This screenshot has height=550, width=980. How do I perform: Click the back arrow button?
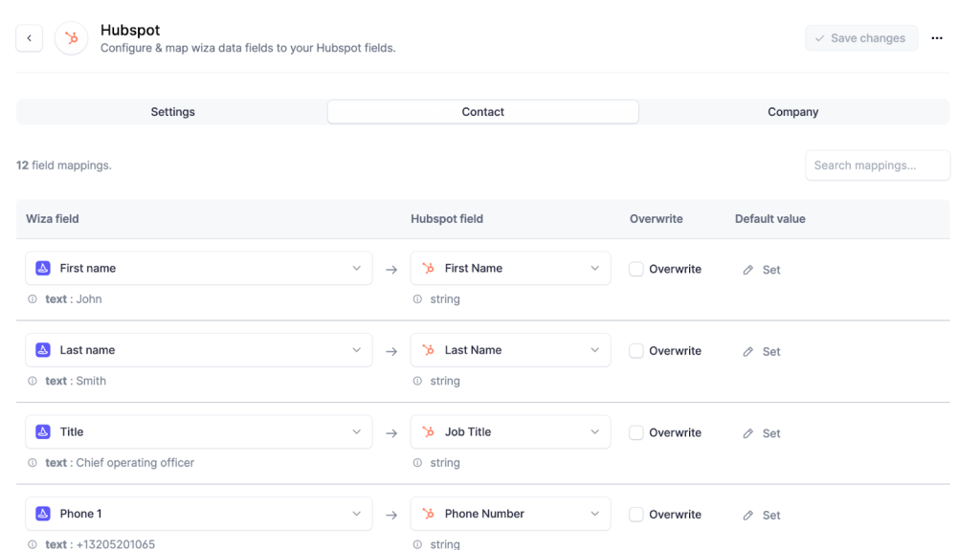click(x=30, y=38)
